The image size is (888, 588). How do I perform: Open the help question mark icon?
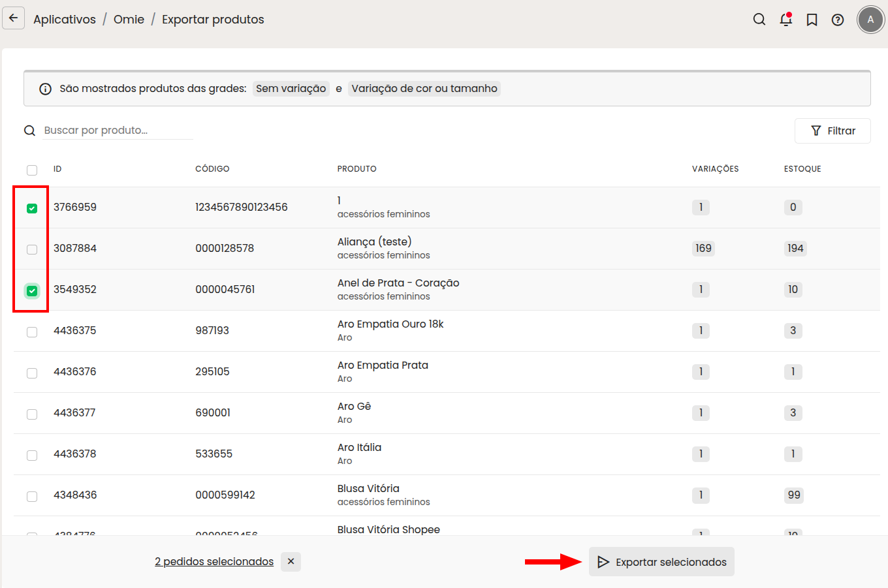pyautogui.click(x=838, y=20)
